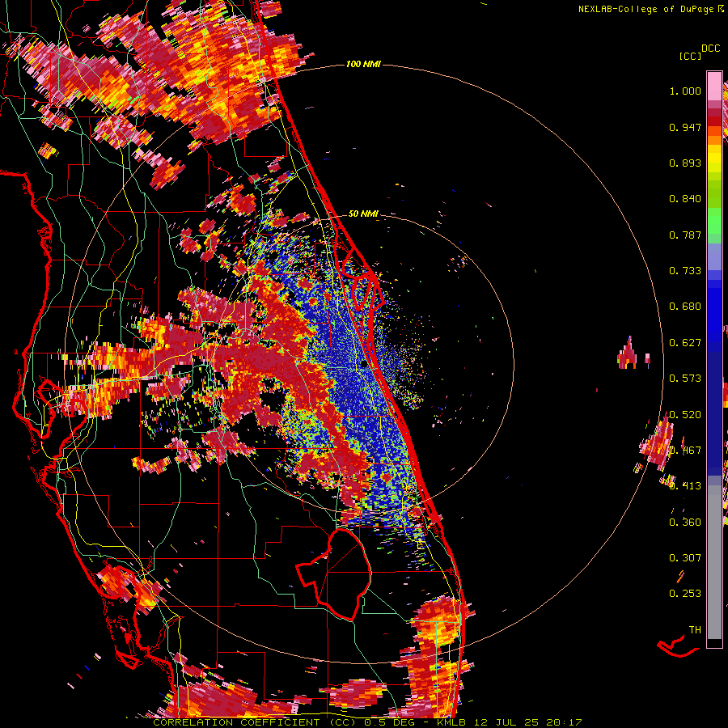
Task: Click the [CC] units label
Action: point(690,56)
